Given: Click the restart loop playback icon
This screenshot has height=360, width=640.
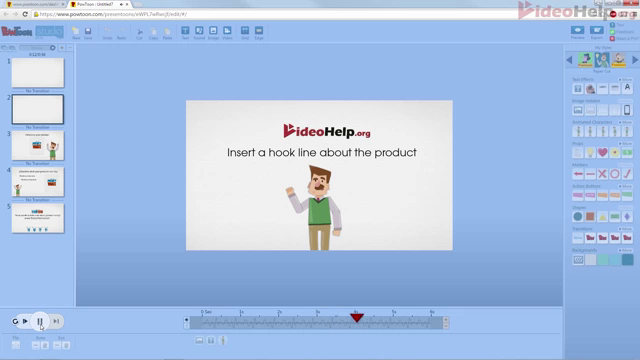Looking at the screenshot, I should click(15, 321).
